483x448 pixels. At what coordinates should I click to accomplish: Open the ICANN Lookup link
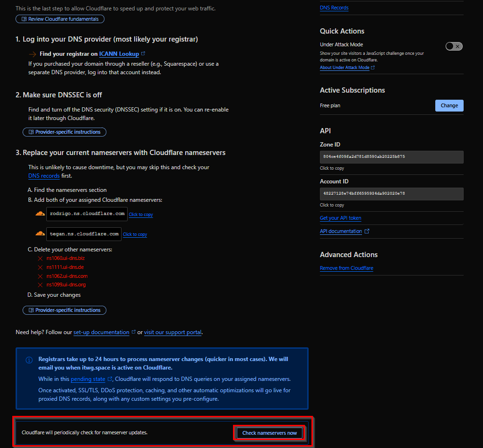(x=119, y=54)
